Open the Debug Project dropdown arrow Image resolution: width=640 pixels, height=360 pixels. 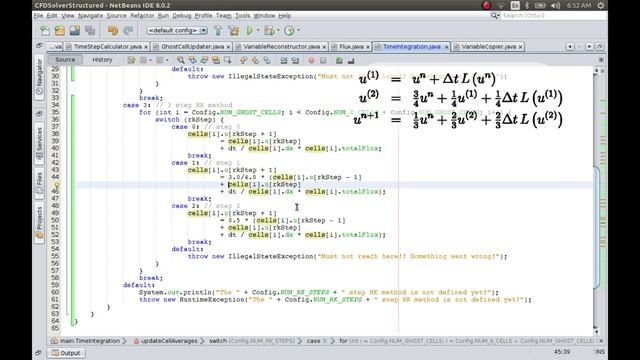click(x=278, y=31)
